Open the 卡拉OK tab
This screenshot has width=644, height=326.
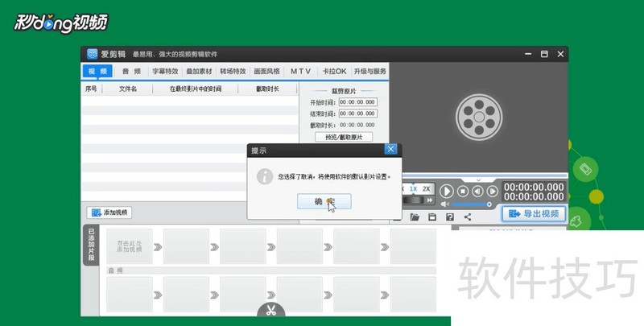tap(334, 71)
